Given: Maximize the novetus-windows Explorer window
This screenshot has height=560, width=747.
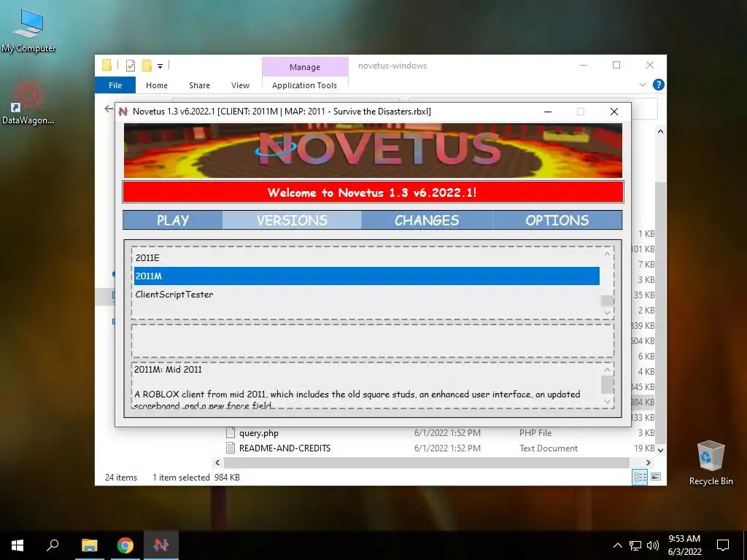Looking at the screenshot, I should (x=616, y=65).
